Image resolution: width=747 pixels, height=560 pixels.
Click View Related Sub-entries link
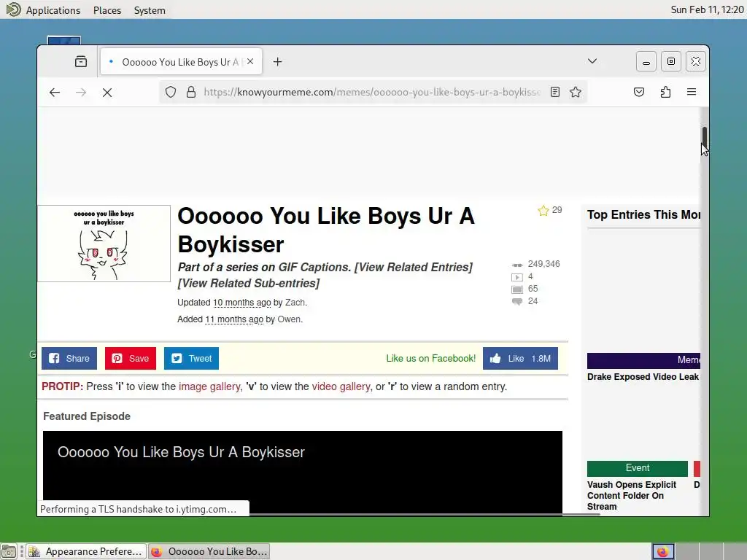click(x=249, y=284)
